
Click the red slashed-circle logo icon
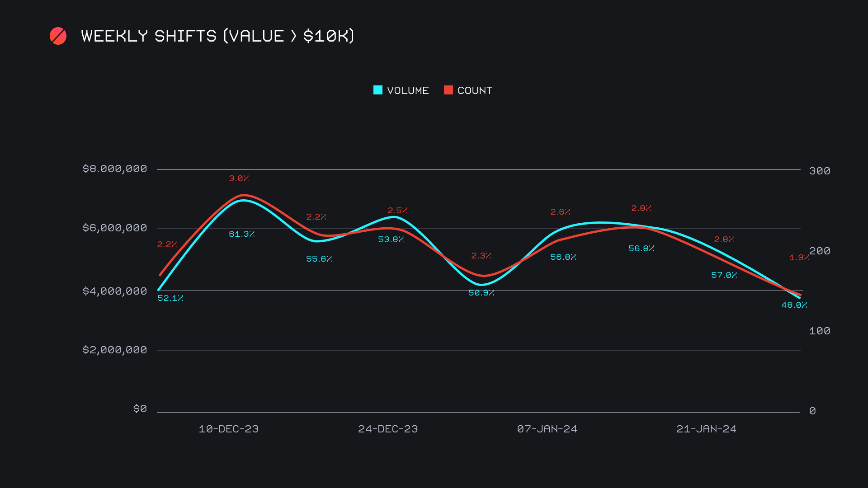click(x=58, y=36)
